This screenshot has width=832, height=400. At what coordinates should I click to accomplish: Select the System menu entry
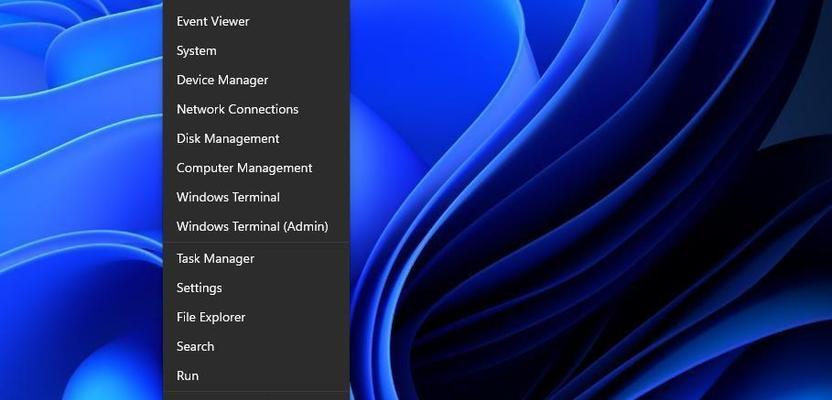pyautogui.click(x=256, y=51)
